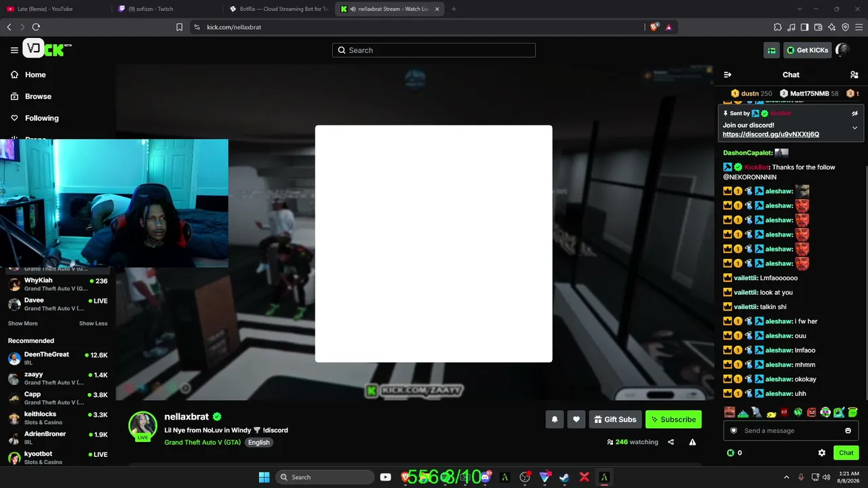Switch to the BotRix tab

(x=278, y=9)
